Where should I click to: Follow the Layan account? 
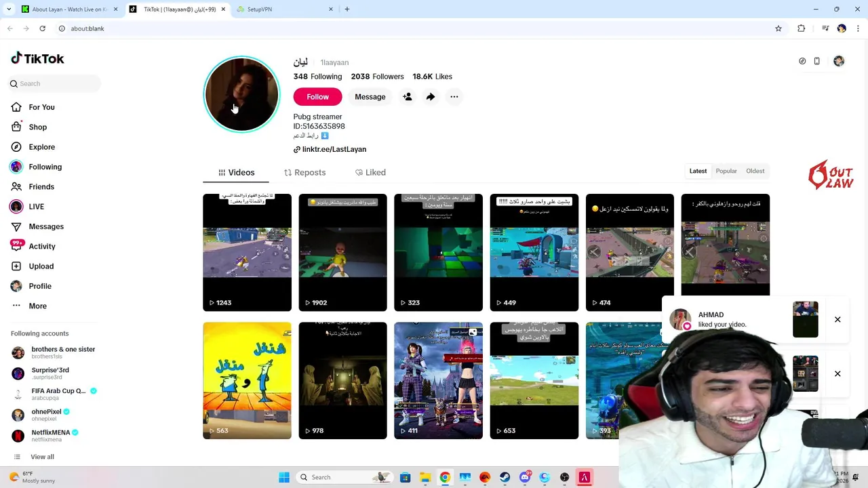pos(317,97)
